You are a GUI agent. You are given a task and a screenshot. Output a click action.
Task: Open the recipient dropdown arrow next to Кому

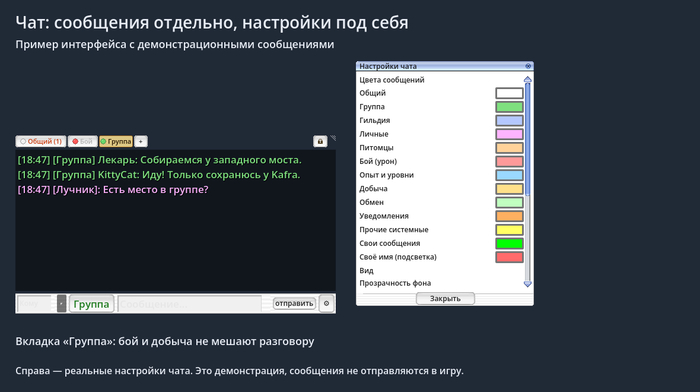pyautogui.click(x=62, y=304)
